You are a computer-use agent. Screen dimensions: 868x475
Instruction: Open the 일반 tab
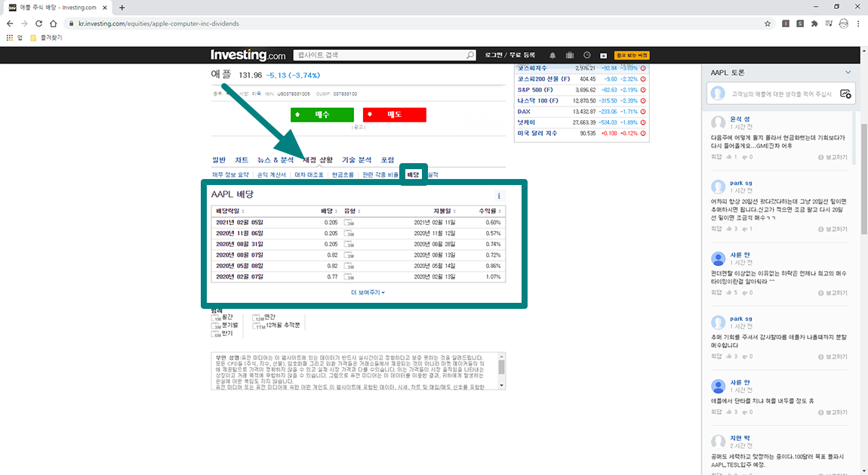[x=219, y=160]
